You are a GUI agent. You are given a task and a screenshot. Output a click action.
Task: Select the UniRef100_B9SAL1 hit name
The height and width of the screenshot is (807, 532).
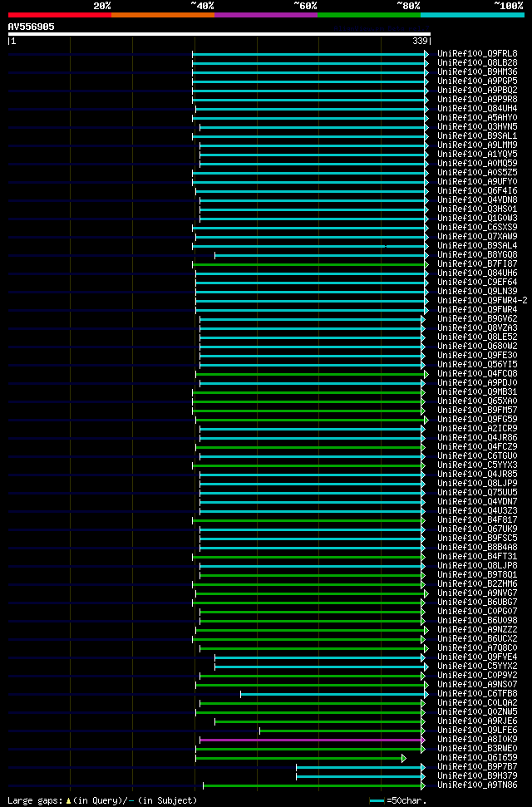pyautogui.click(x=477, y=135)
